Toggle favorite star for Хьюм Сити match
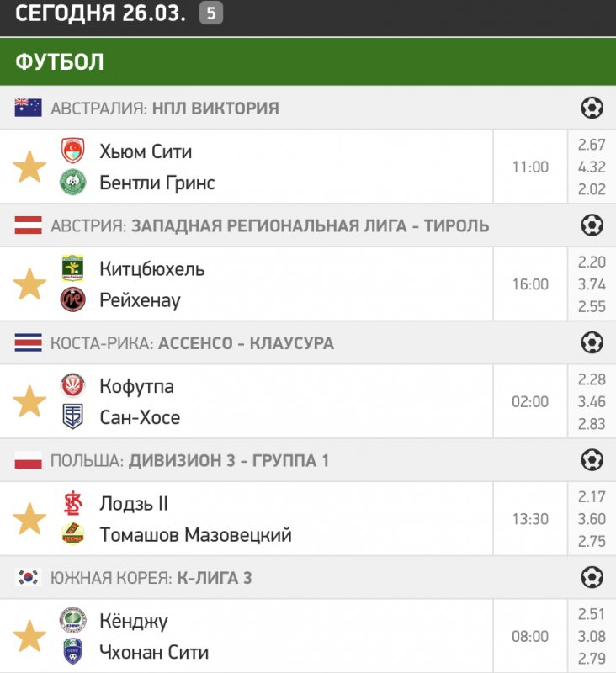Viewport: 616px width, 673px height. point(29,167)
